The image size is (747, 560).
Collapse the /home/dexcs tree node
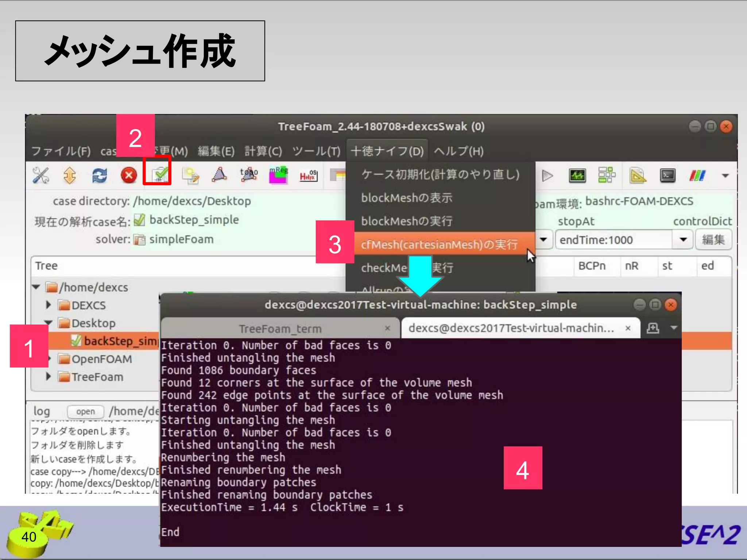(x=36, y=287)
